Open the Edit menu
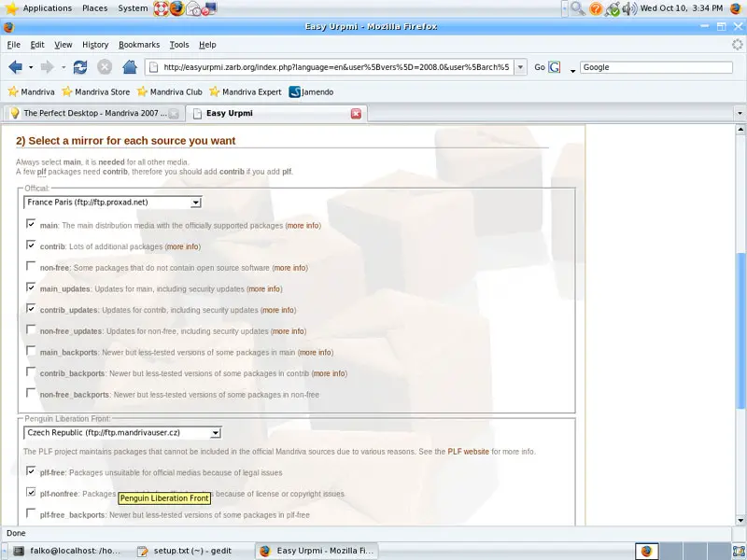747x560 pixels. point(37,45)
